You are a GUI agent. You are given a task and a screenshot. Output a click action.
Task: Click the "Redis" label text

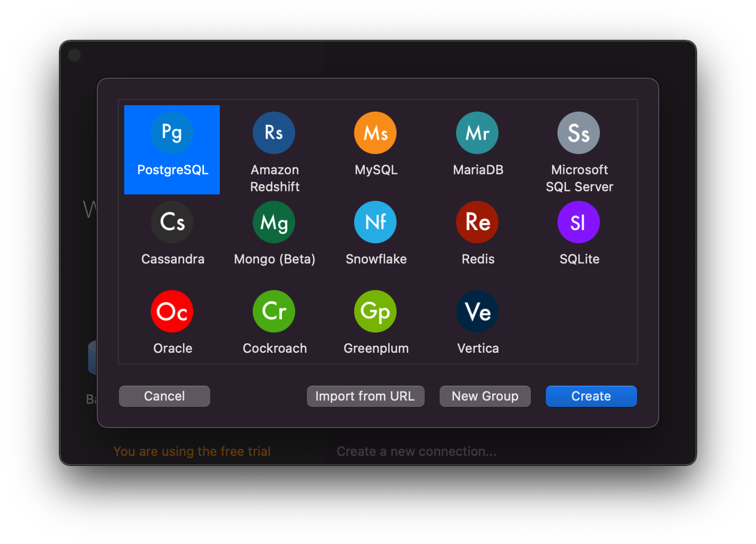click(478, 259)
